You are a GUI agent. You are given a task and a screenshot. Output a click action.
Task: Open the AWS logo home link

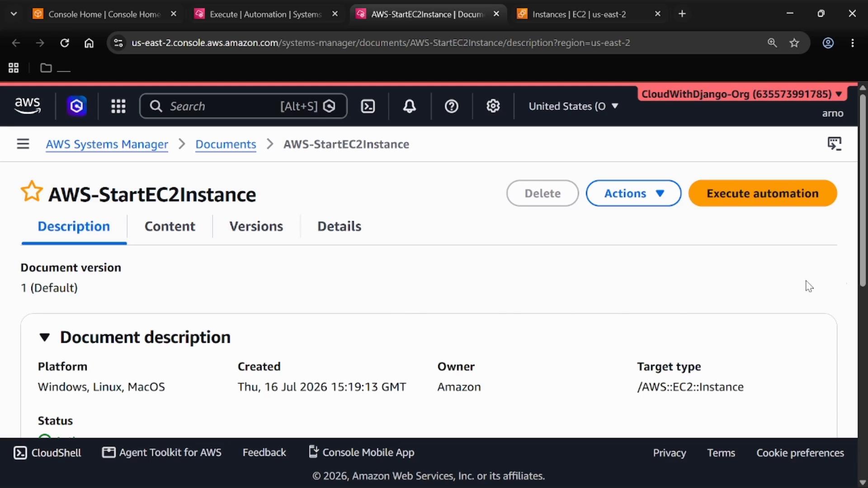point(28,106)
